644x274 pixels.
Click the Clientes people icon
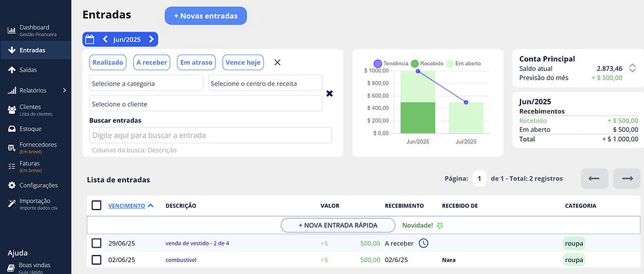(12, 110)
